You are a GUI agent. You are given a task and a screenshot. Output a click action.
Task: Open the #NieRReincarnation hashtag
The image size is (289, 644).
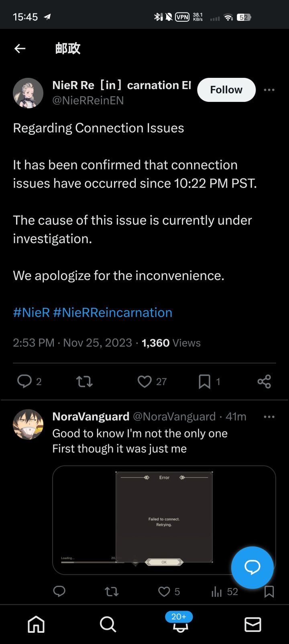click(x=112, y=313)
